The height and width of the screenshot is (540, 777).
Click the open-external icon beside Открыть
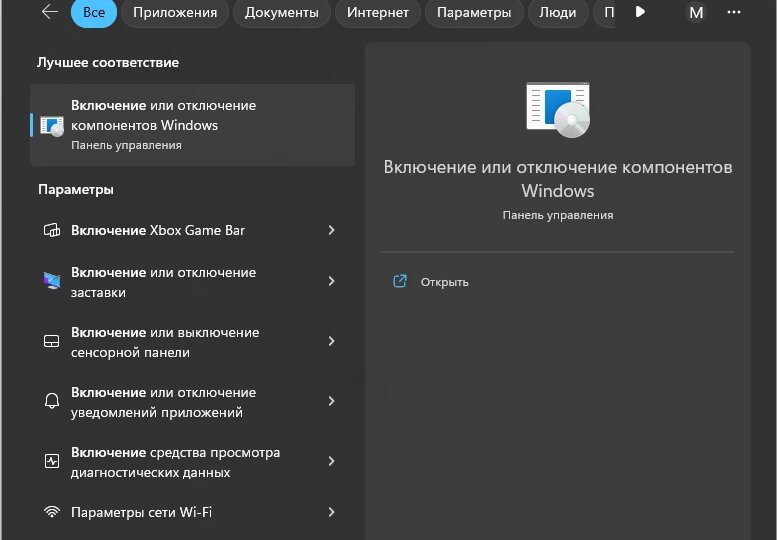(x=400, y=281)
